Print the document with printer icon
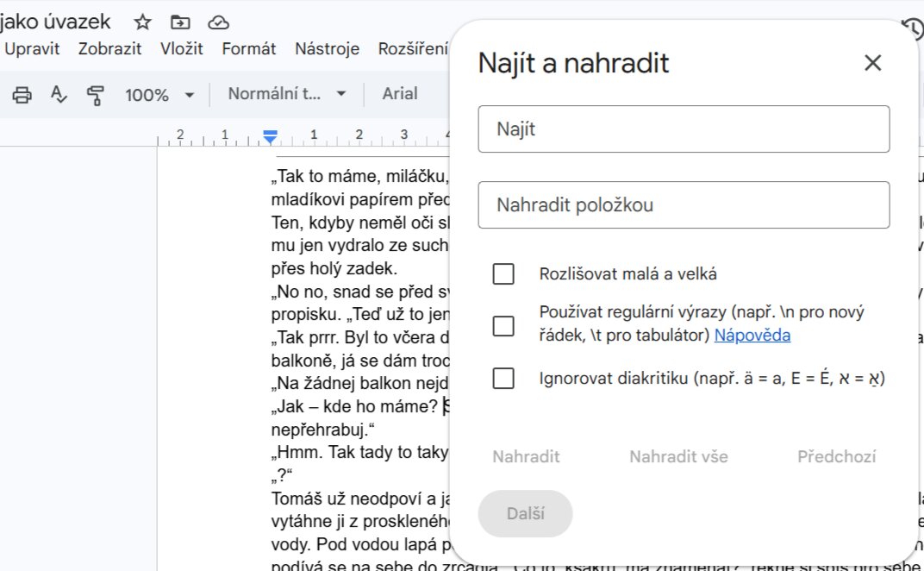Viewport: 924px width, 571px height. (22, 94)
